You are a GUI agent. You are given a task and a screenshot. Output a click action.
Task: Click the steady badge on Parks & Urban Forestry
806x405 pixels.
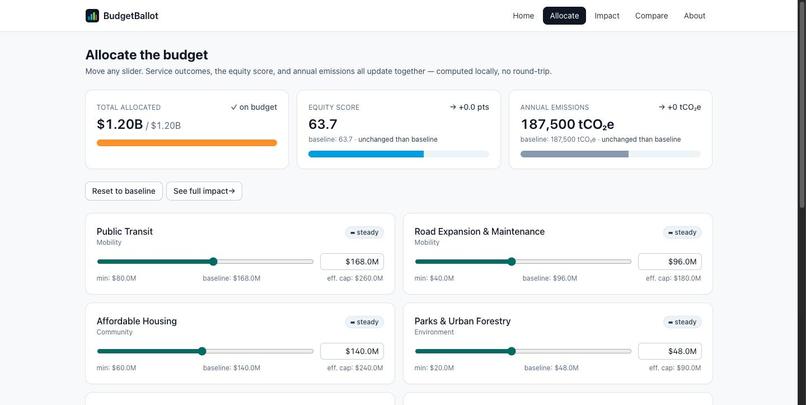682,322
